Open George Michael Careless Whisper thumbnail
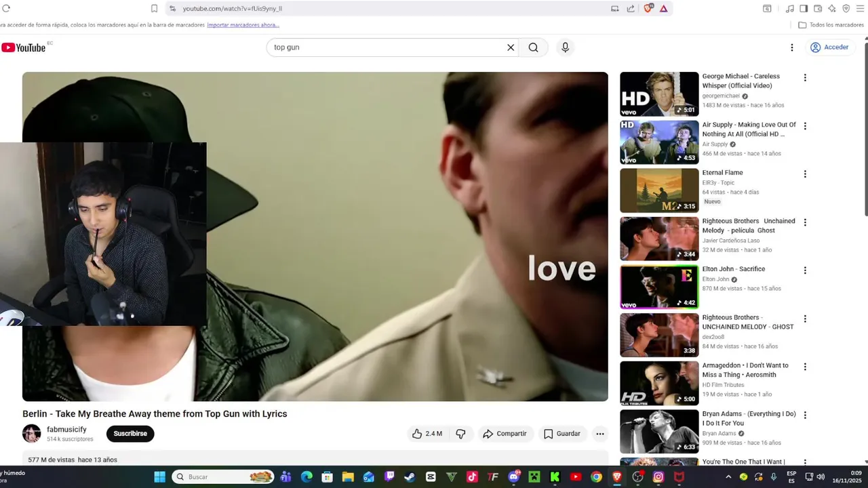 coord(659,94)
